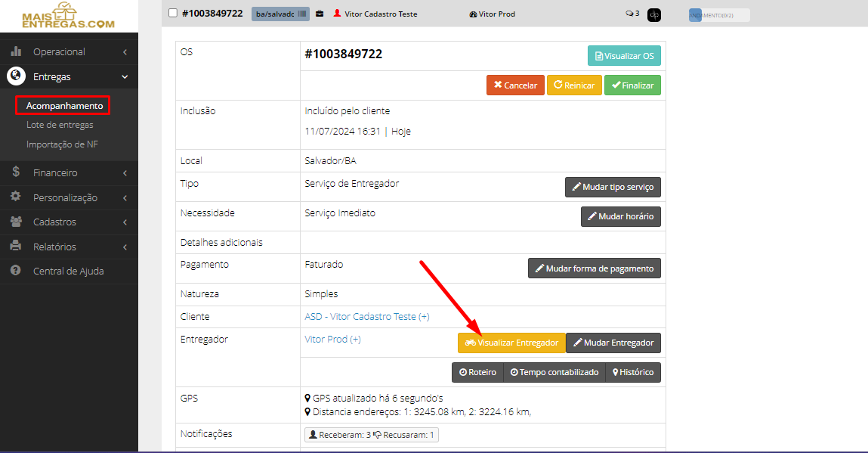Expand the Cadastros menu chevron
868x453 pixels.
click(x=125, y=222)
